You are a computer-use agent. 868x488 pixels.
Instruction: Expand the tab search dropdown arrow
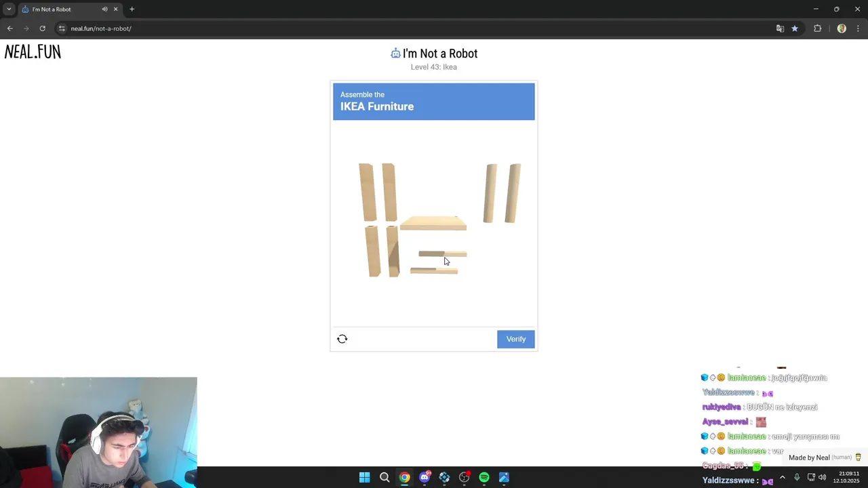(9, 9)
